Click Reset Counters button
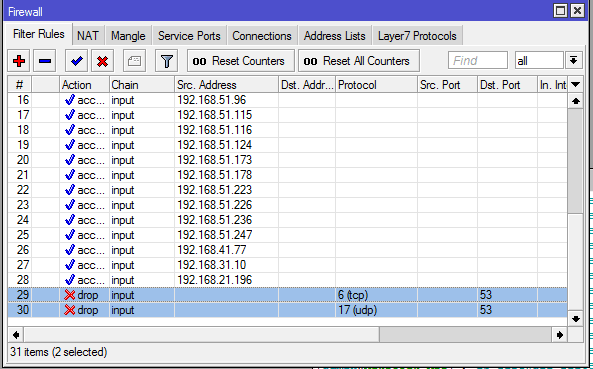This screenshot has width=593, height=369. click(x=241, y=61)
